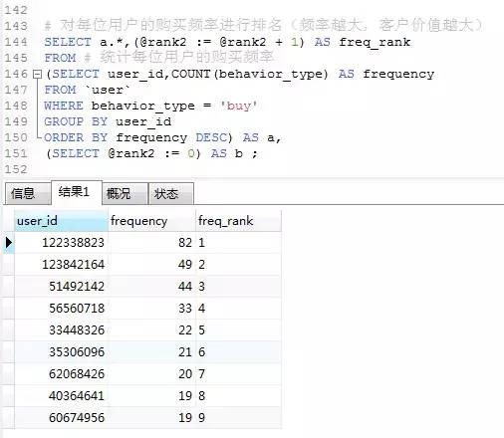Sort by the frequency column header
This screenshot has height=438, width=504.
click(151, 221)
